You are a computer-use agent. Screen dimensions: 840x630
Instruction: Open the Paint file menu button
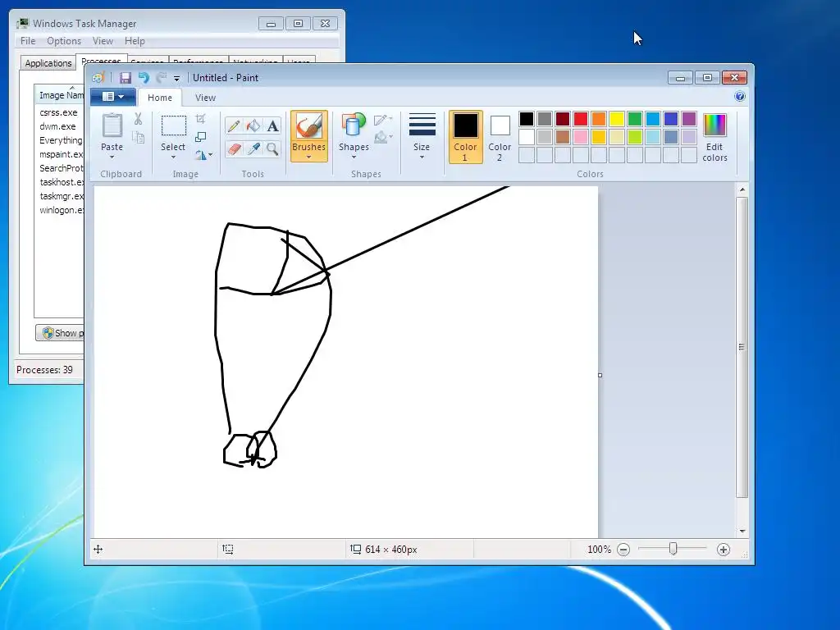[113, 97]
